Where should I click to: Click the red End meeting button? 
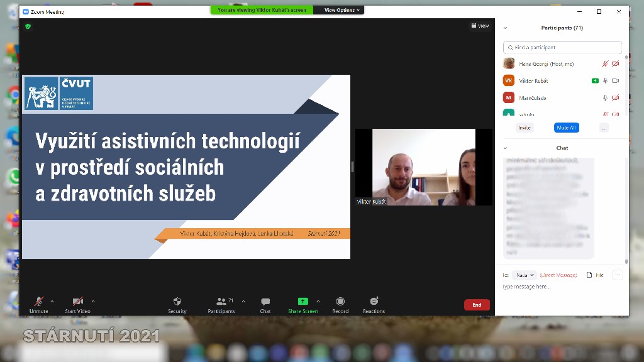coord(477,305)
